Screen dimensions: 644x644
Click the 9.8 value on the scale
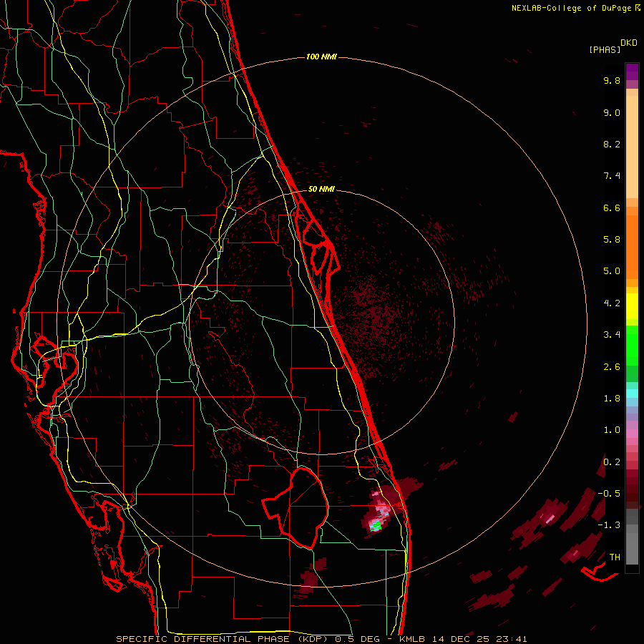pyautogui.click(x=612, y=80)
